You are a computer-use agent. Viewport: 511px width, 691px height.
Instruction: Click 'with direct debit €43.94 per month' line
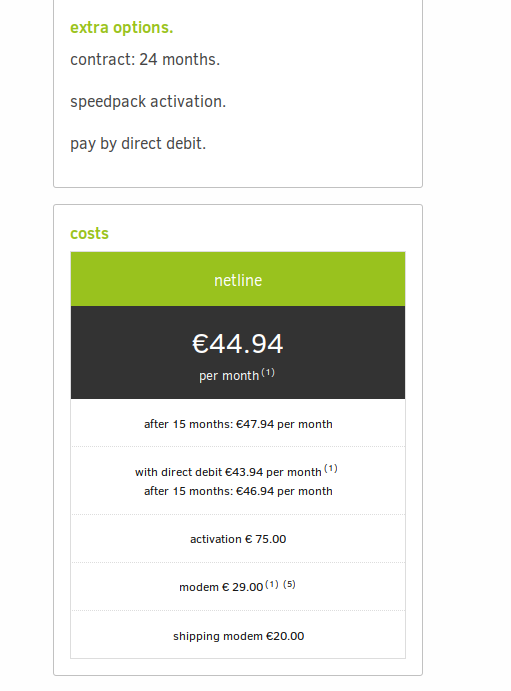pos(228,472)
